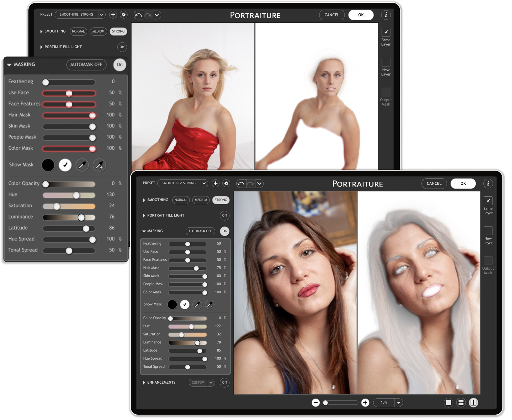Open history dropdown arrow in front window

pos(259,184)
